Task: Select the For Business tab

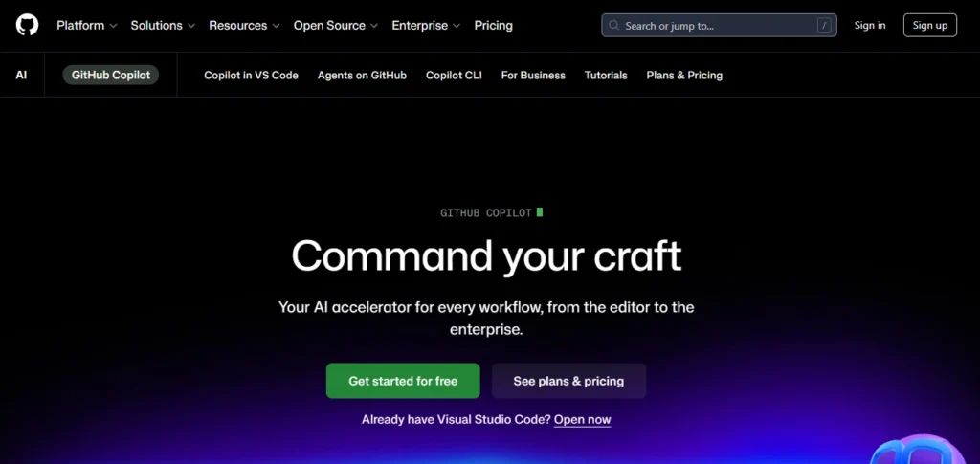Action: pos(533,75)
